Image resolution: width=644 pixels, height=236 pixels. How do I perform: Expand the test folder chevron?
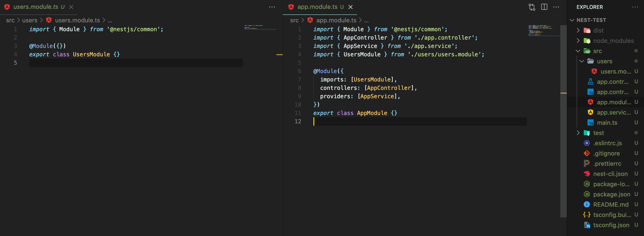(578, 133)
